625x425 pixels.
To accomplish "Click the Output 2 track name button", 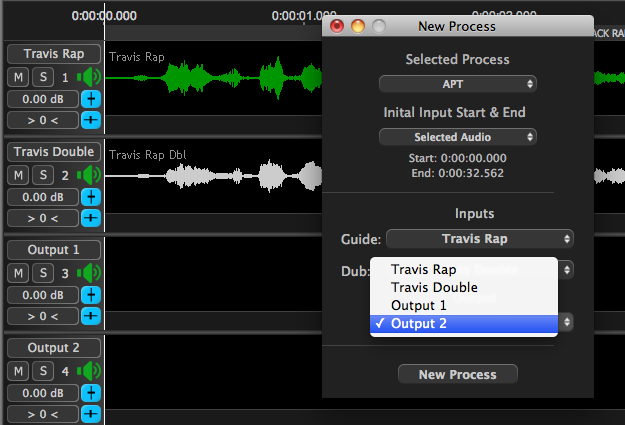I will [x=54, y=348].
